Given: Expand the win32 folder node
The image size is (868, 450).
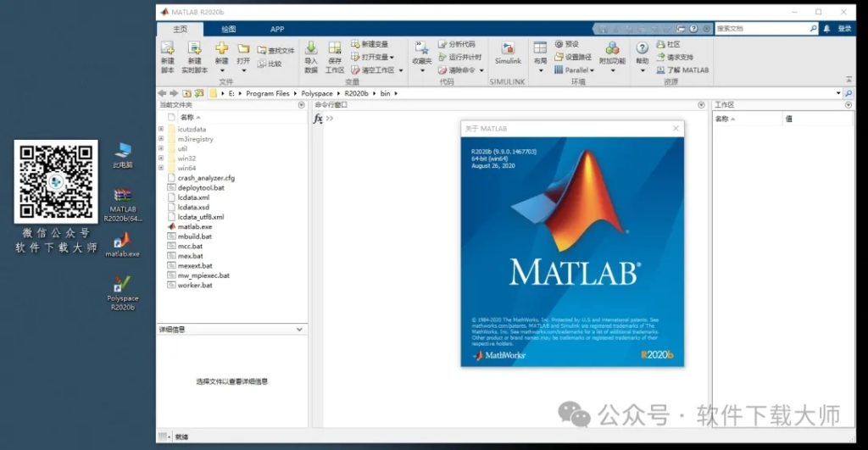Looking at the screenshot, I should (x=161, y=158).
